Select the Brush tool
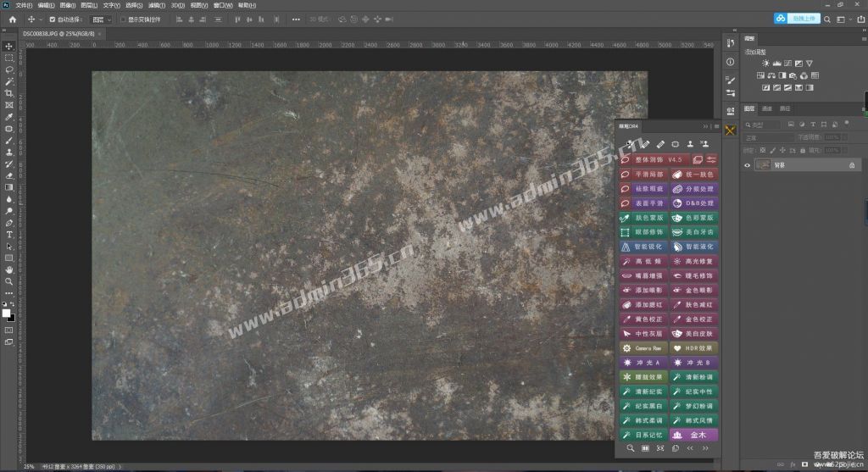This screenshot has width=868, height=472. coord(8,141)
